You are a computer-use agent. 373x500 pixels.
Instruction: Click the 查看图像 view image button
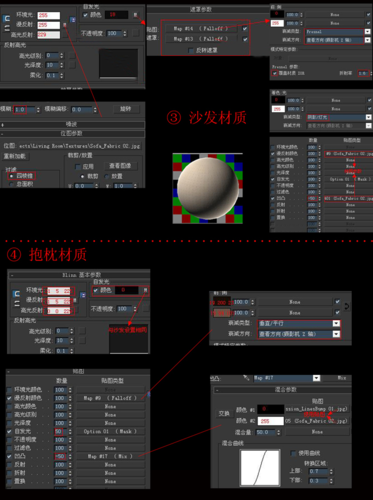120,166
